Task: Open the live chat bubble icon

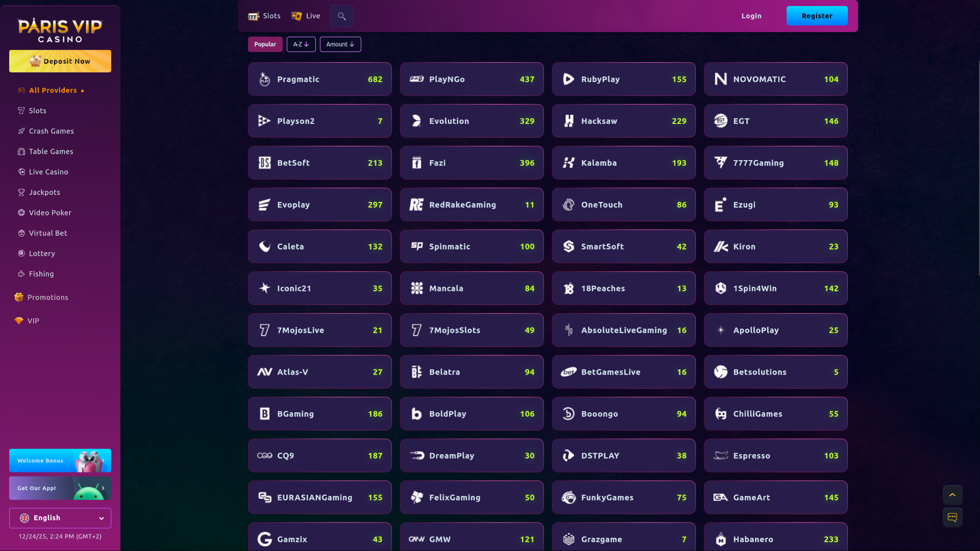Action: coord(952,517)
